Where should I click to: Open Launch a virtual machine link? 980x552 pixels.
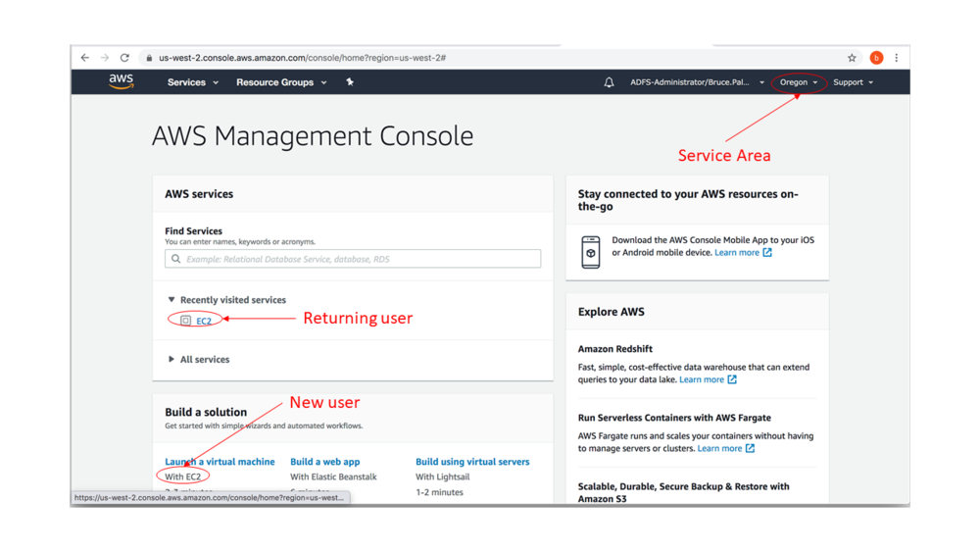tap(220, 462)
